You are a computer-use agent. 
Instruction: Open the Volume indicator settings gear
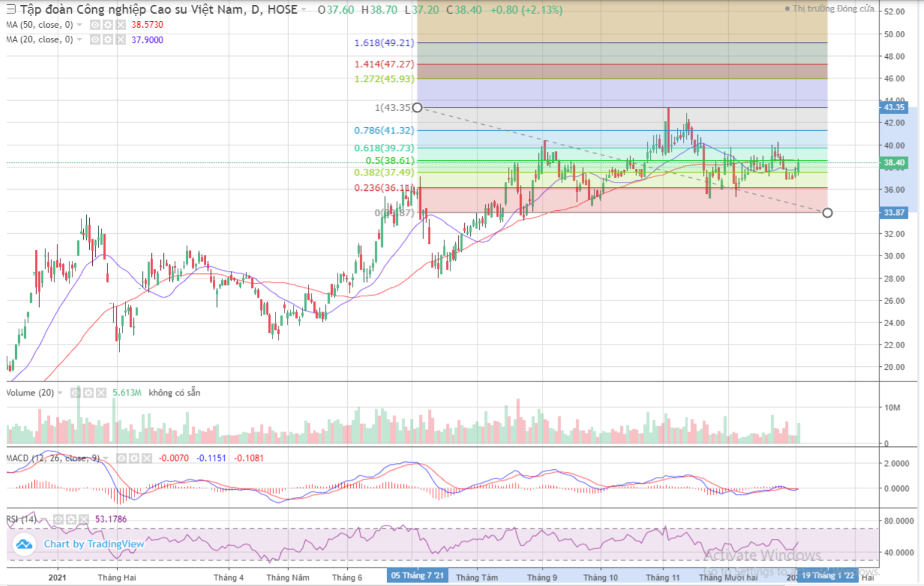[x=88, y=393]
